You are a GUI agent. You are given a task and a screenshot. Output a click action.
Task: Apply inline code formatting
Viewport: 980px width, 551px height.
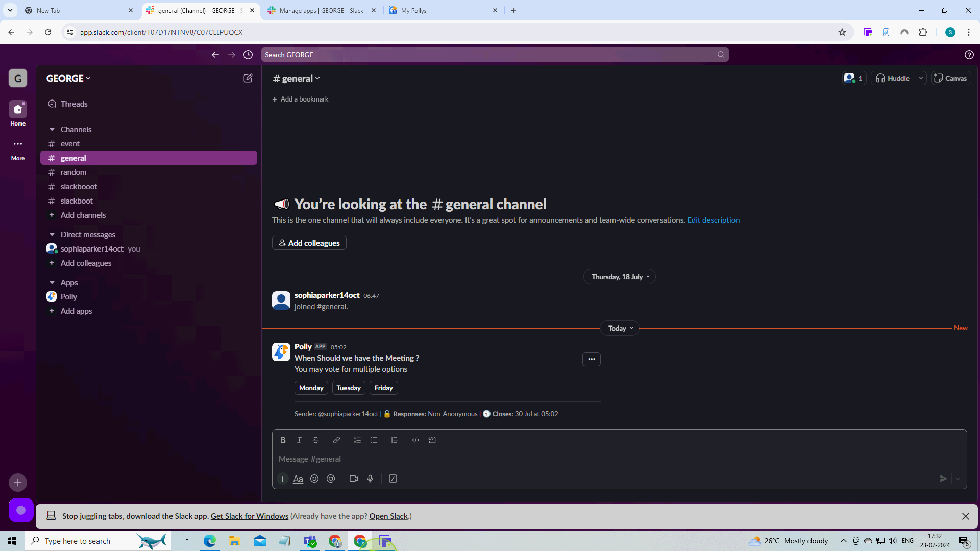415,440
